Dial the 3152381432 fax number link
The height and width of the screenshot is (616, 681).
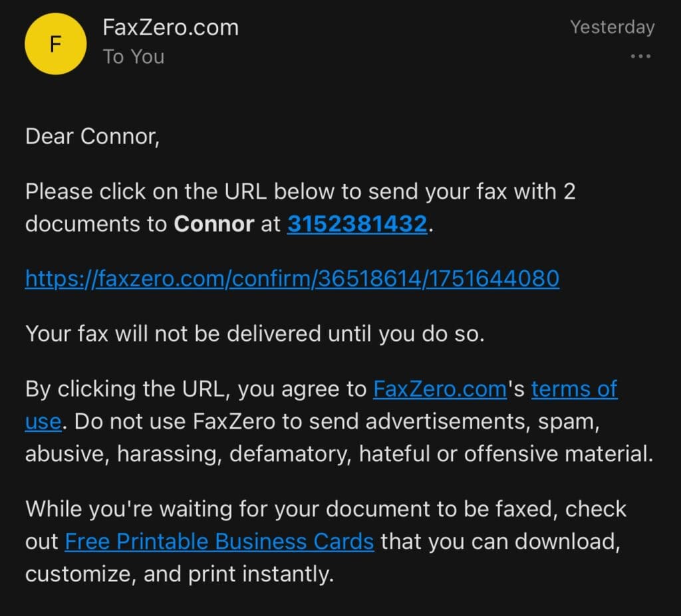pyautogui.click(x=356, y=224)
